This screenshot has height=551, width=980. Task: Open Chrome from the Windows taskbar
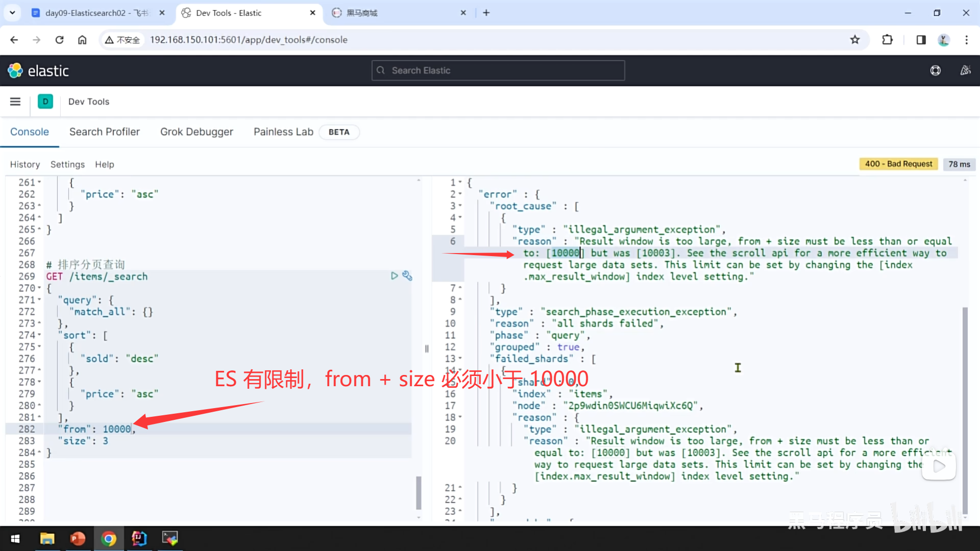[108, 538]
